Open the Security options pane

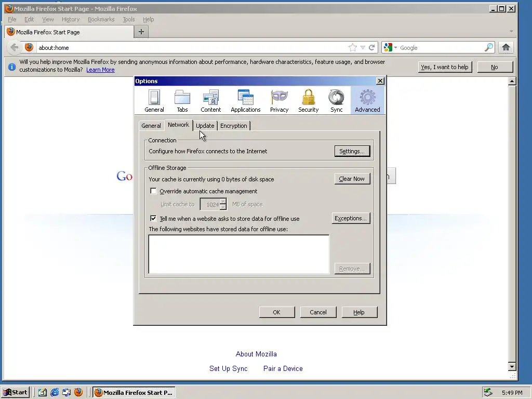[x=309, y=101]
